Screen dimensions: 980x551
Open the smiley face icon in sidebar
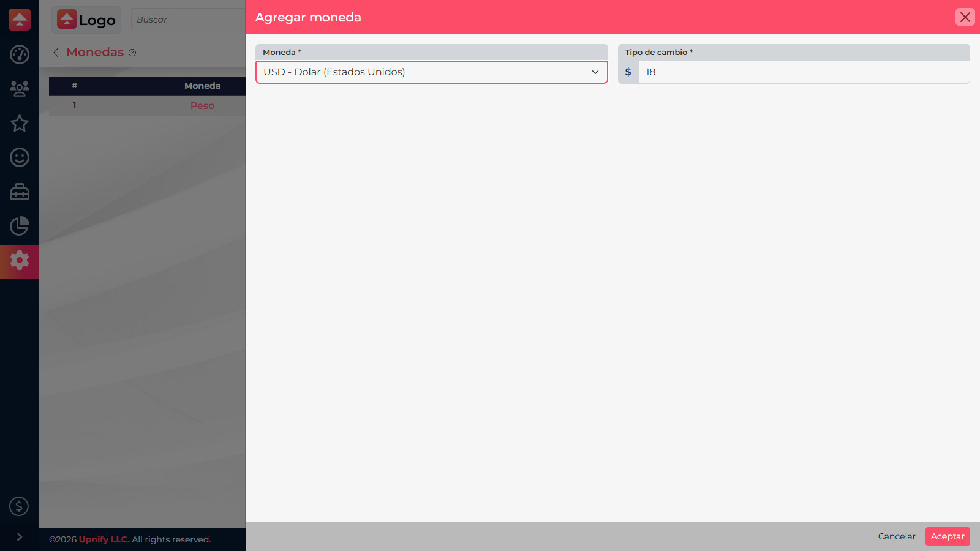click(20, 157)
